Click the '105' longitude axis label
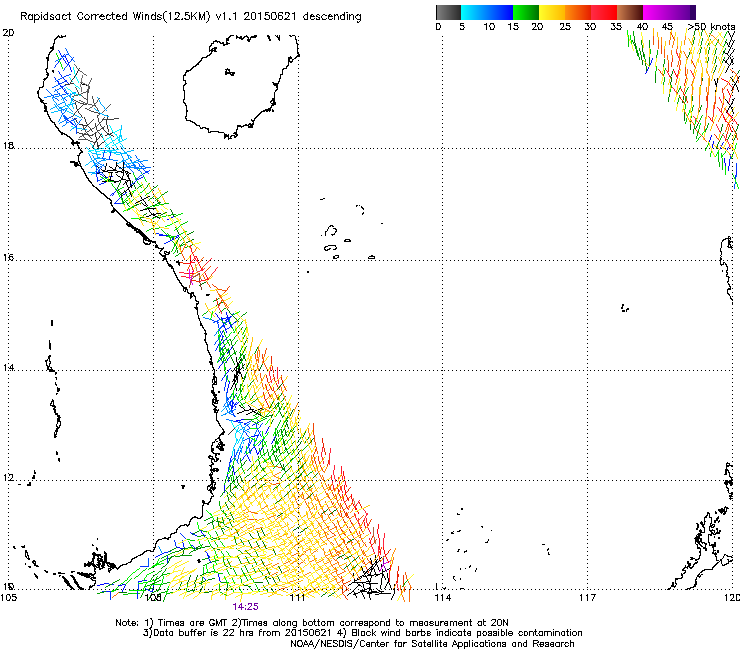The width and height of the screenshot is (740, 650). pos(9,598)
